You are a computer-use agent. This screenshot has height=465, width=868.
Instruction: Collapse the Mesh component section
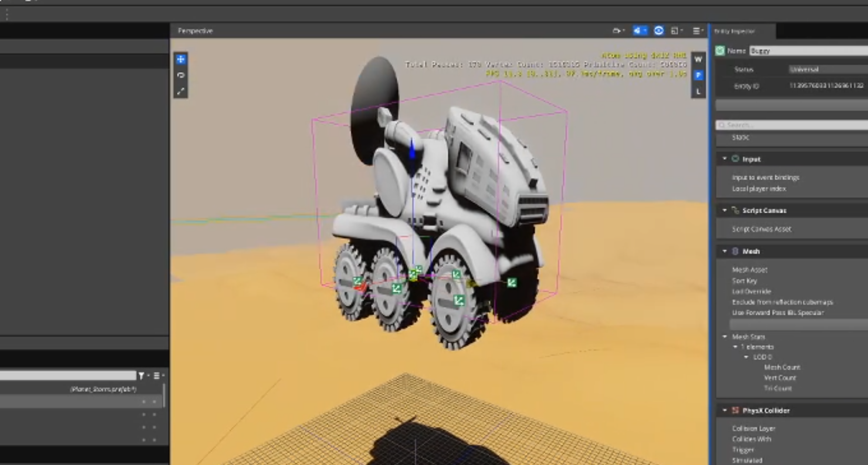[x=725, y=251]
